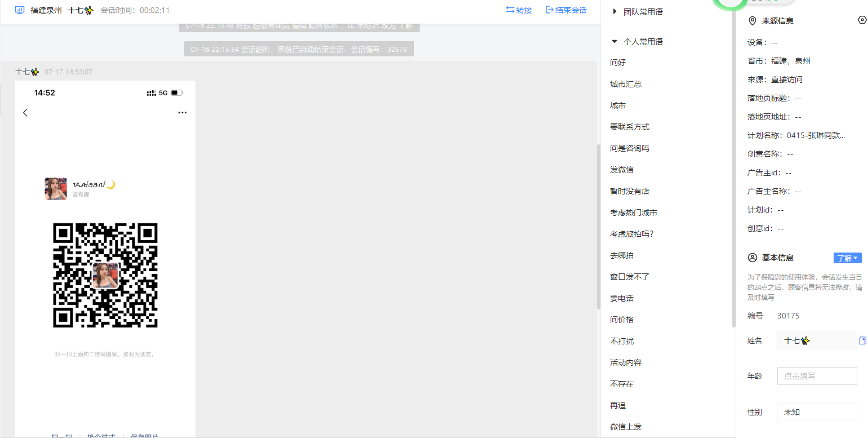Image resolution: width=868 pixels, height=438 pixels.
Task: Click the sender name 十七 above the image
Action: (27, 72)
